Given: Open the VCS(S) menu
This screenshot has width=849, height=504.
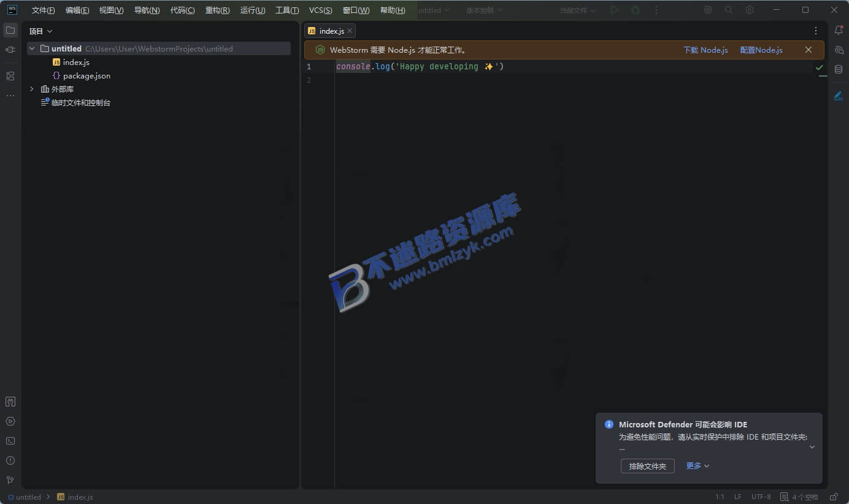Looking at the screenshot, I should click(x=321, y=10).
